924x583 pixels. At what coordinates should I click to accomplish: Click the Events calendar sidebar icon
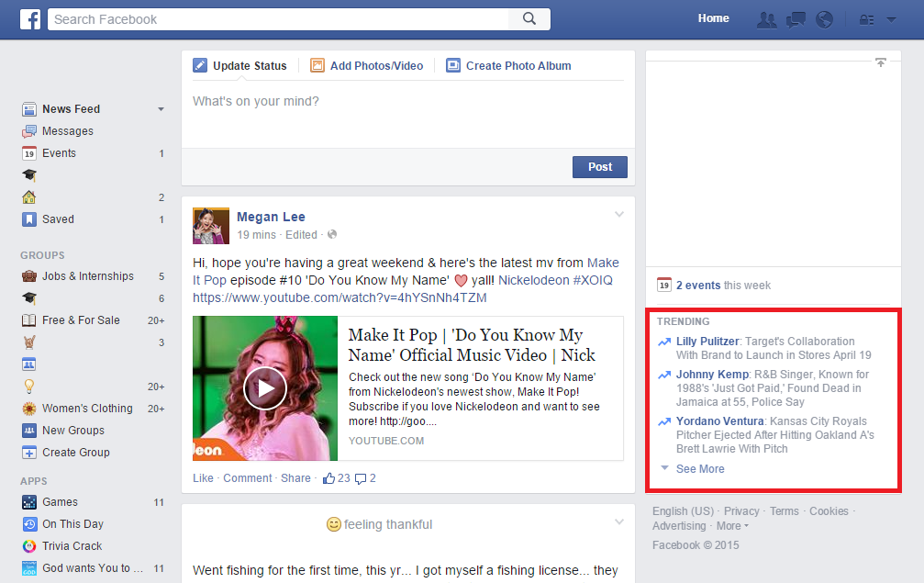point(28,153)
